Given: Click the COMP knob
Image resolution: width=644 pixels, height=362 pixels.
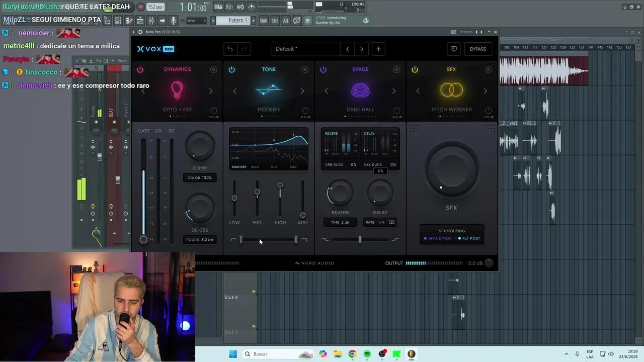Looking at the screenshot, I should [200, 146].
